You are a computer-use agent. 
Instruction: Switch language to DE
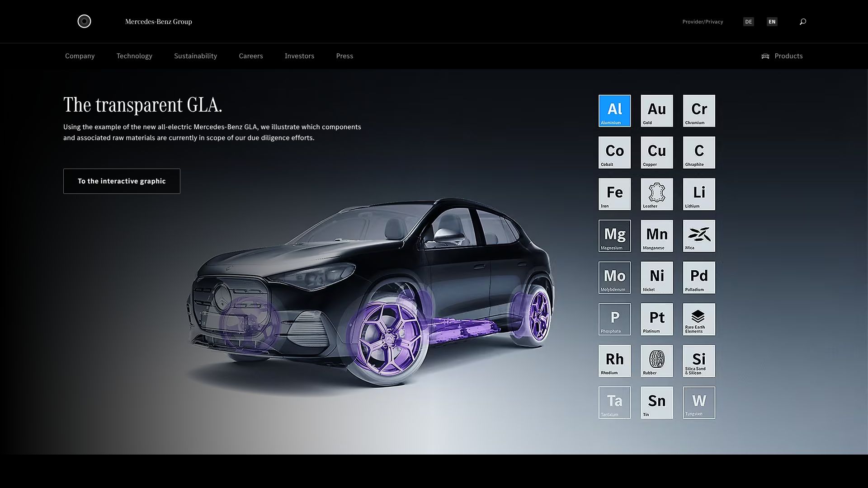[x=749, y=22]
